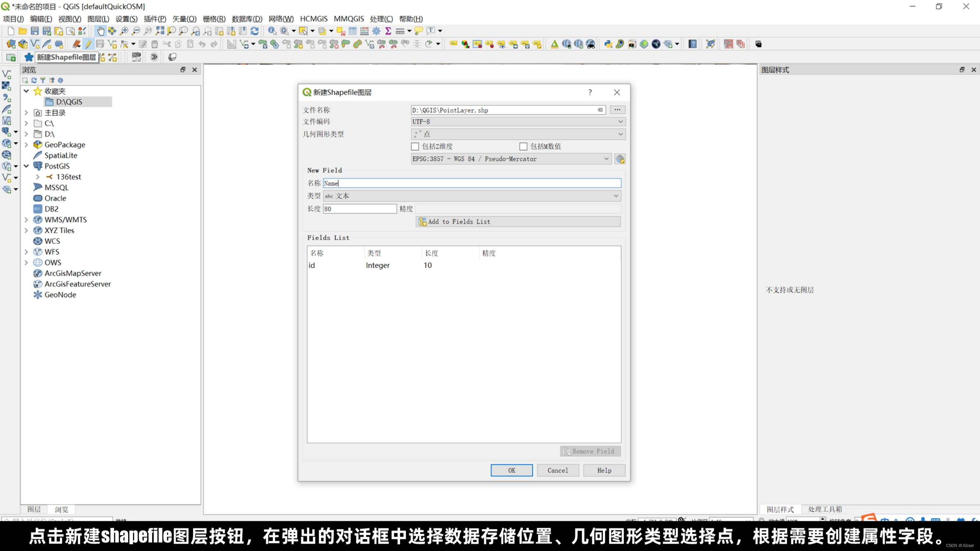980x551 pixels.
Task: Click the Refresh icon in Browser panel
Action: tap(34, 80)
